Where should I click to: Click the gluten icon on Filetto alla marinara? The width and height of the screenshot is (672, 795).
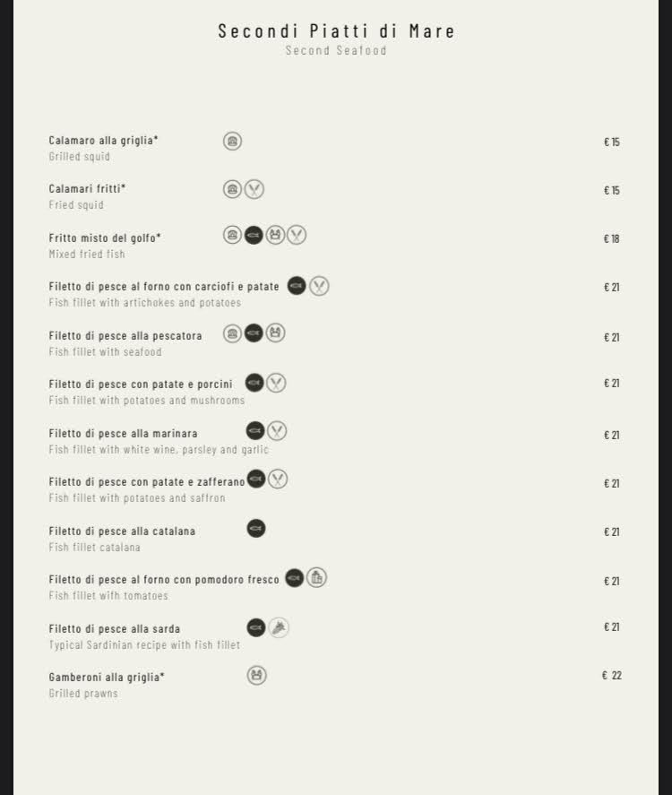(x=277, y=431)
